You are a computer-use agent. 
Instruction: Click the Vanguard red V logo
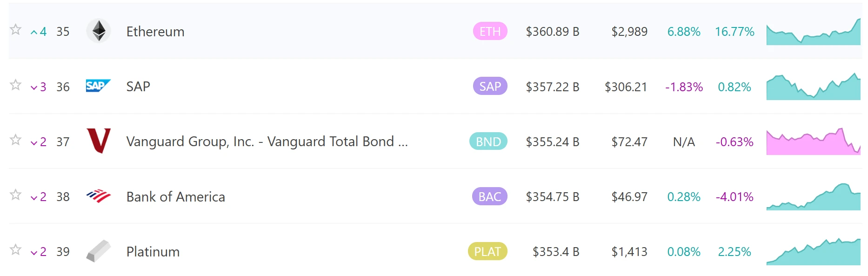(99, 141)
